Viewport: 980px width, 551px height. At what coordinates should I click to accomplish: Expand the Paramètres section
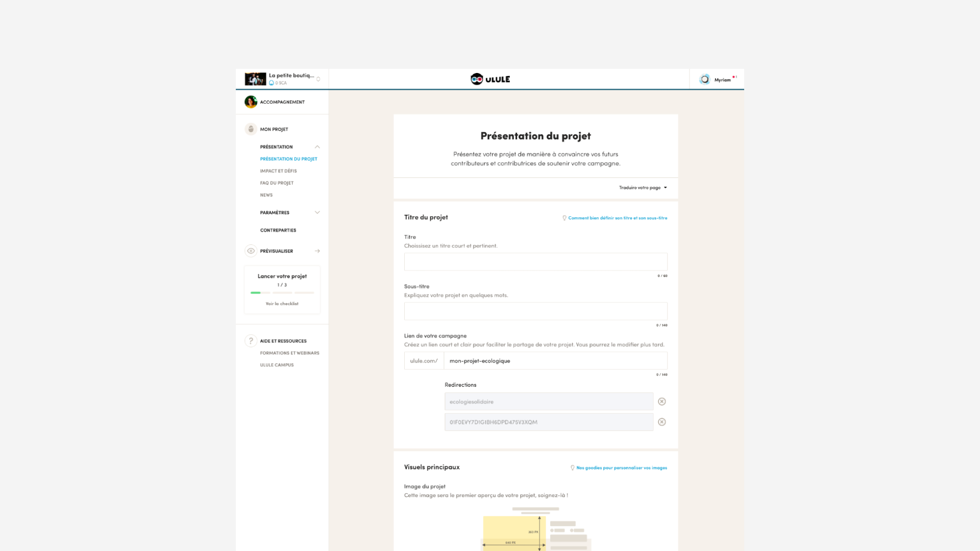[317, 213]
